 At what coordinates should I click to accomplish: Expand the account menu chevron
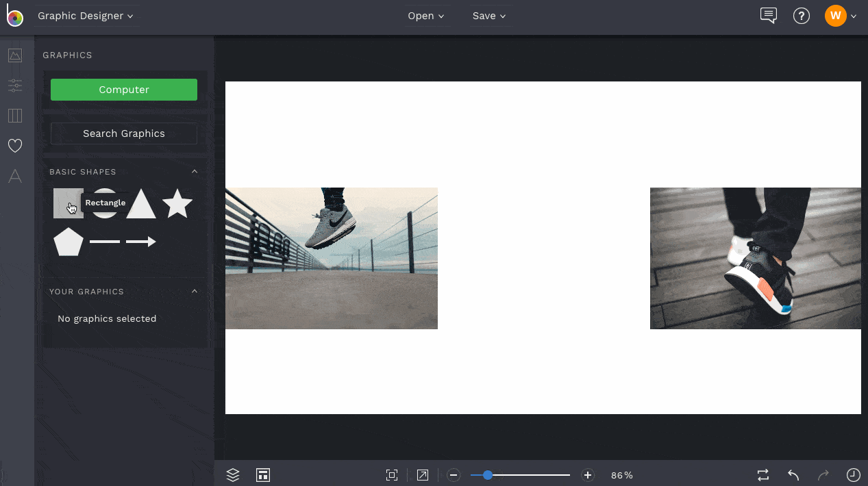pos(854,16)
